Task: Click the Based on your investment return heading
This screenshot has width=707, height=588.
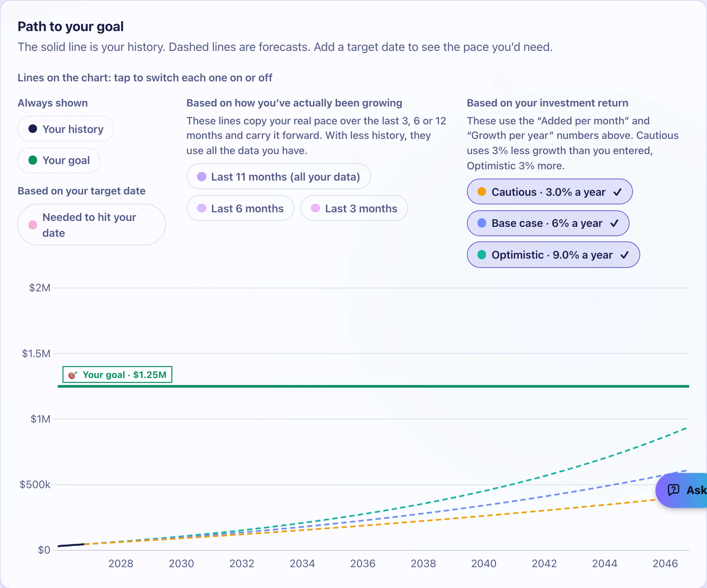Action: tap(547, 103)
